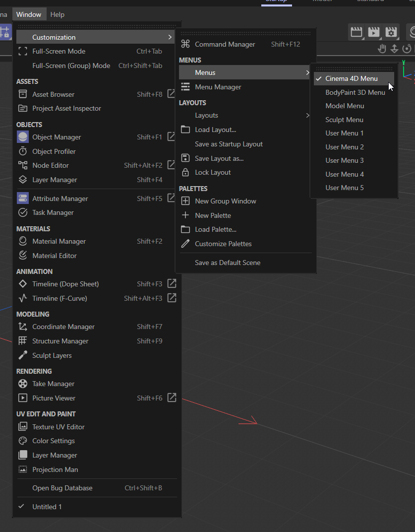Open the Command Manager entry
Image resolution: width=415 pixels, height=532 pixels.
click(x=245, y=44)
